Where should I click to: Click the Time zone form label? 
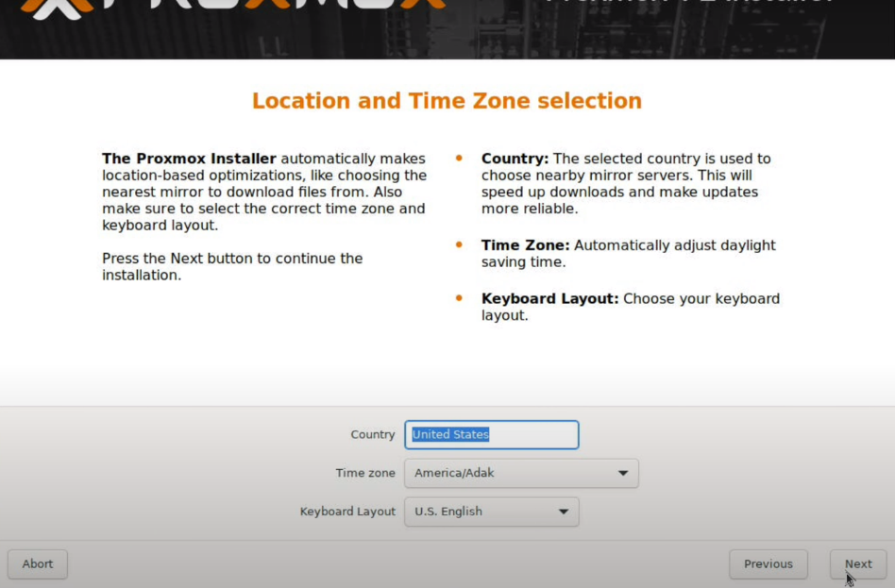pyautogui.click(x=364, y=473)
